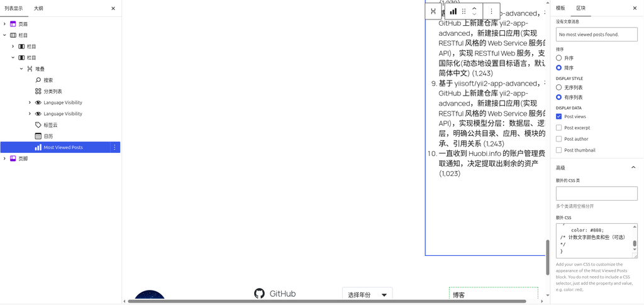This screenshot has height=305, width=644.
Task: Switch to the 区块 block tab
Action: click(x=580, y=8)
